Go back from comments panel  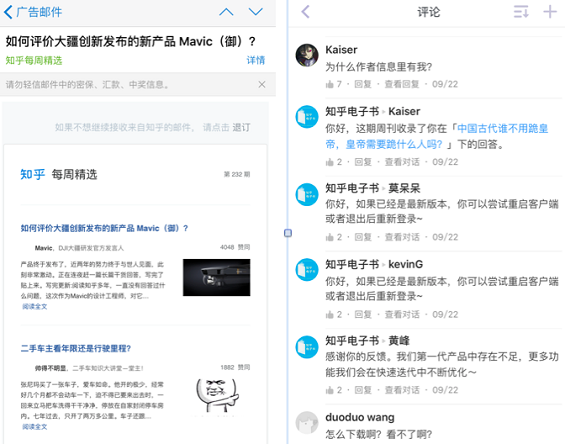(x=306, y=12)
